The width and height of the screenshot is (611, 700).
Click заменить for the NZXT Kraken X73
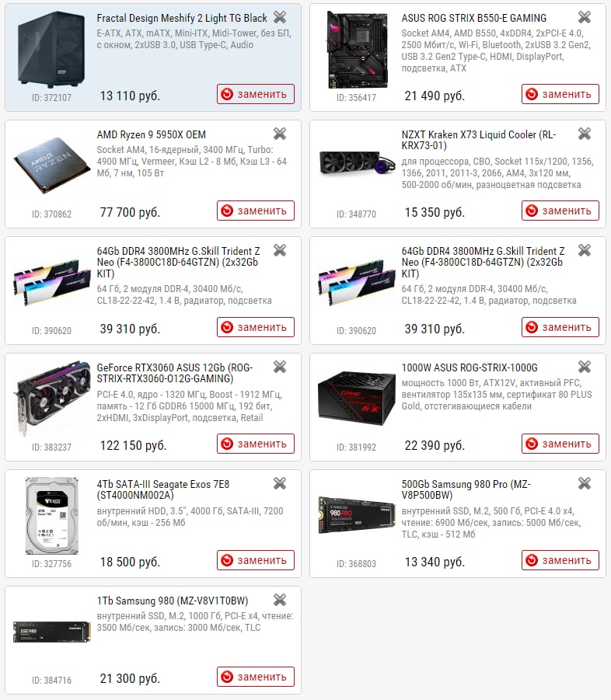(x=560, y=211)
